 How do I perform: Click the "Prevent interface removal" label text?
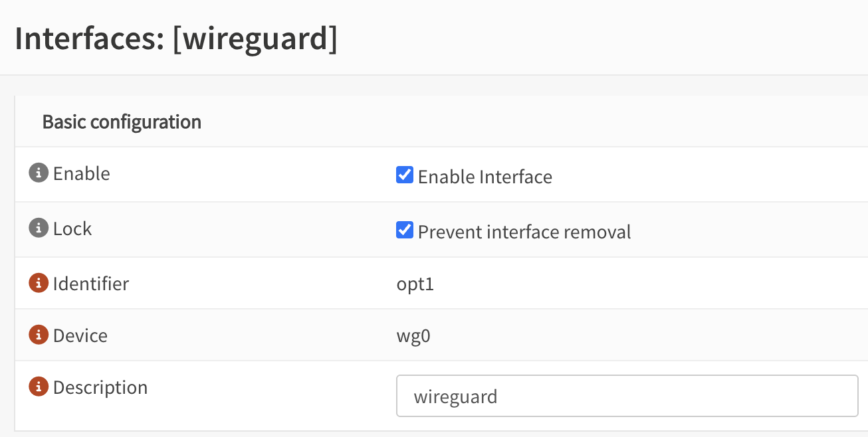(x=524, y=232)
